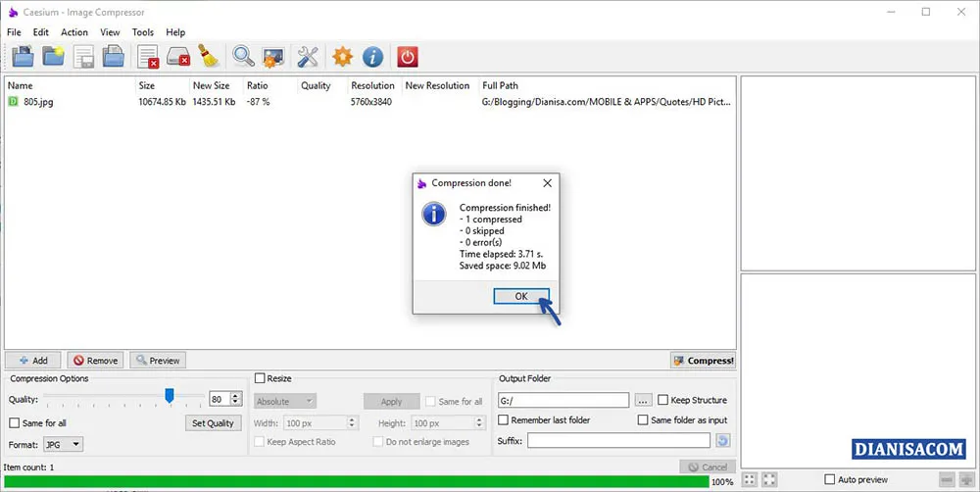Check the Auto preview option

tap(830, 479)
